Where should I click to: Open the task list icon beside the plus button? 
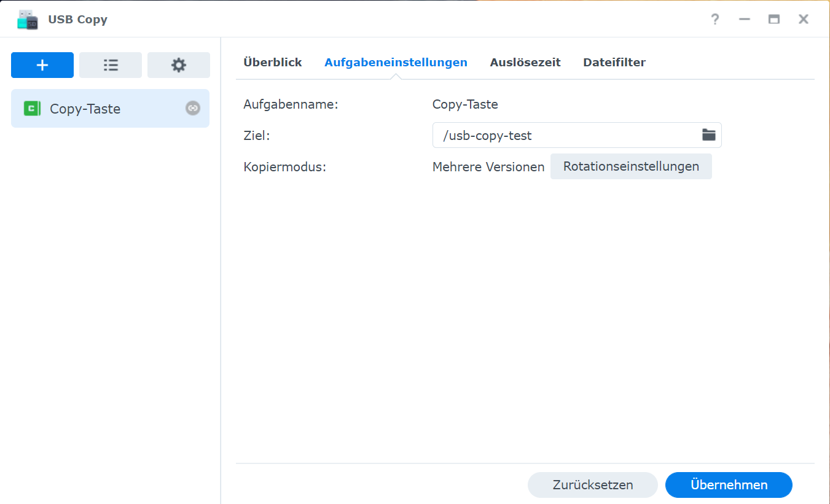tap(110, 64)
